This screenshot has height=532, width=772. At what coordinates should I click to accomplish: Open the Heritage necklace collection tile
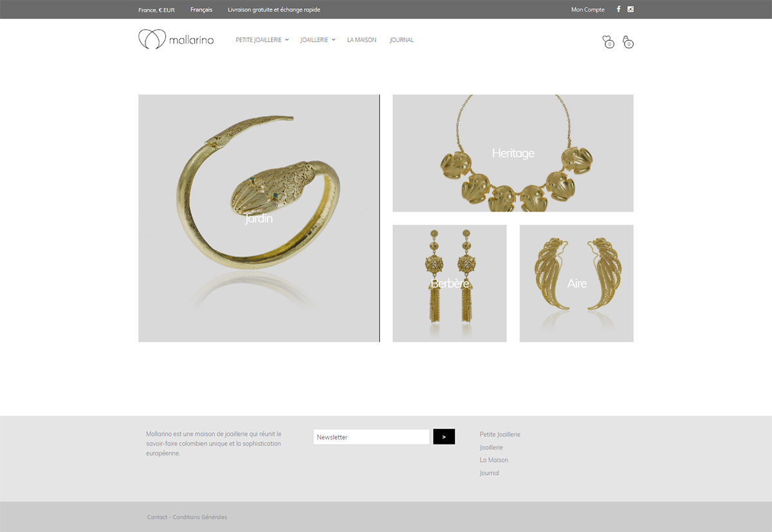tap(513, 153)
